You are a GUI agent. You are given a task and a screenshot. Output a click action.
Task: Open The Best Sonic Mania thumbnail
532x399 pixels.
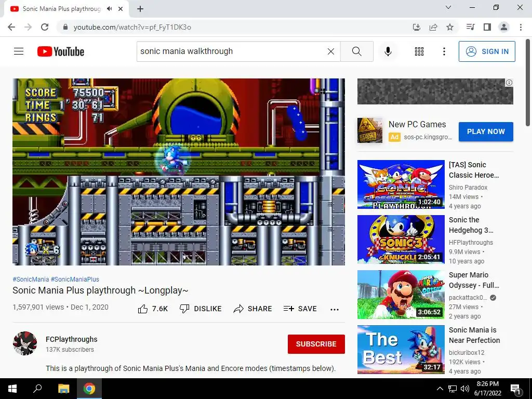coord(401,350)
